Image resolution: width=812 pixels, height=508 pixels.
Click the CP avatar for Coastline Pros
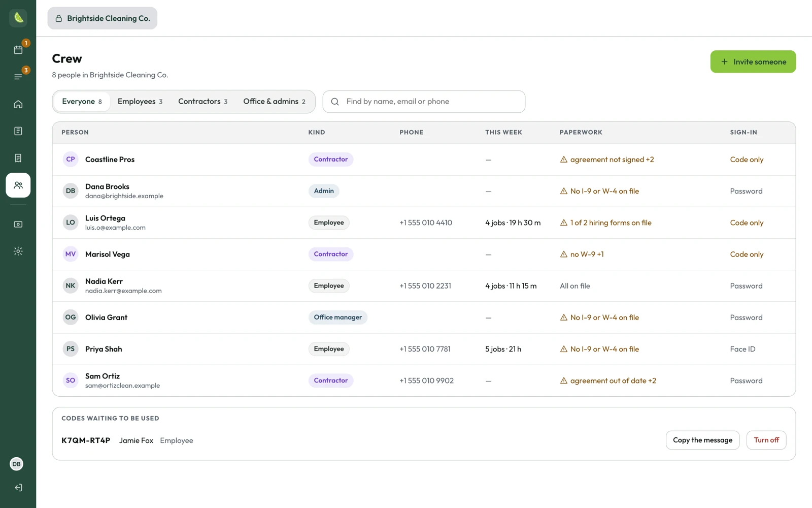tap(71, 160)
